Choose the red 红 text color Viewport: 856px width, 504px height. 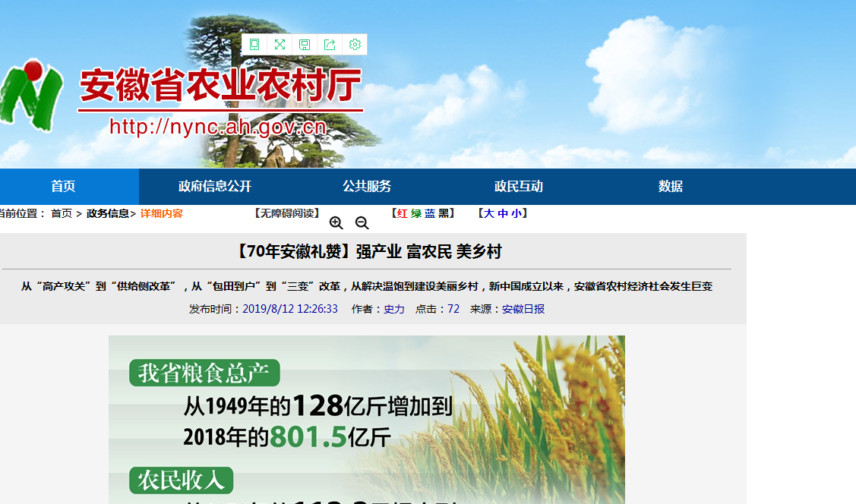tap(403, 213)
